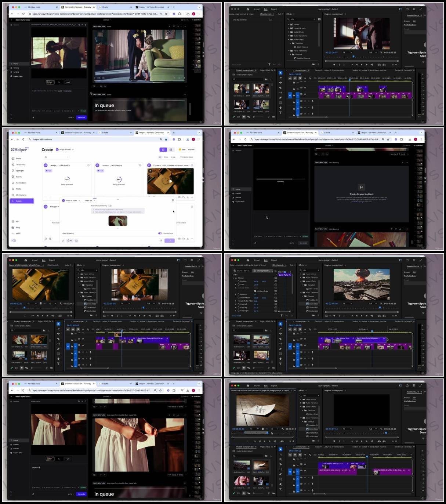
Task: Open Spotlight in the Haiper sidebar
Action: [x=19, y=171]
